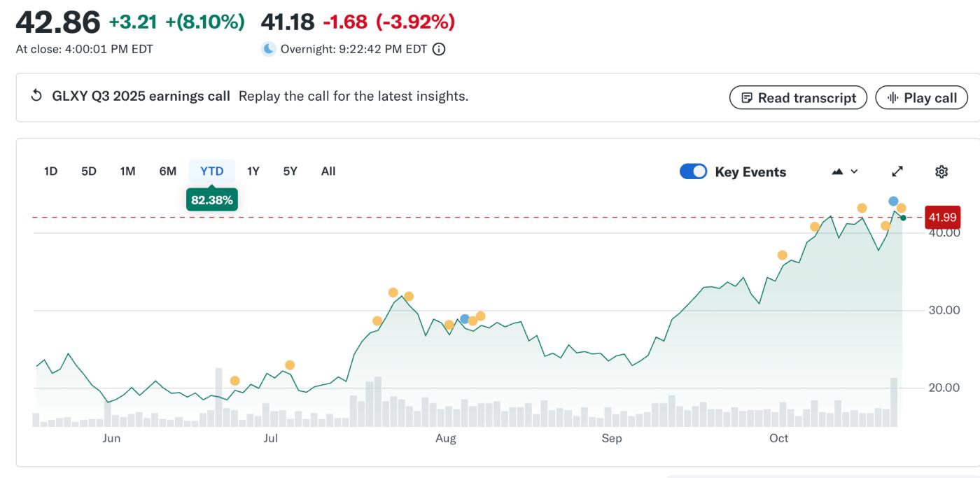Click the blue key event dot in late October
This screenshot has height=478, width=980.
coord(893,202)
